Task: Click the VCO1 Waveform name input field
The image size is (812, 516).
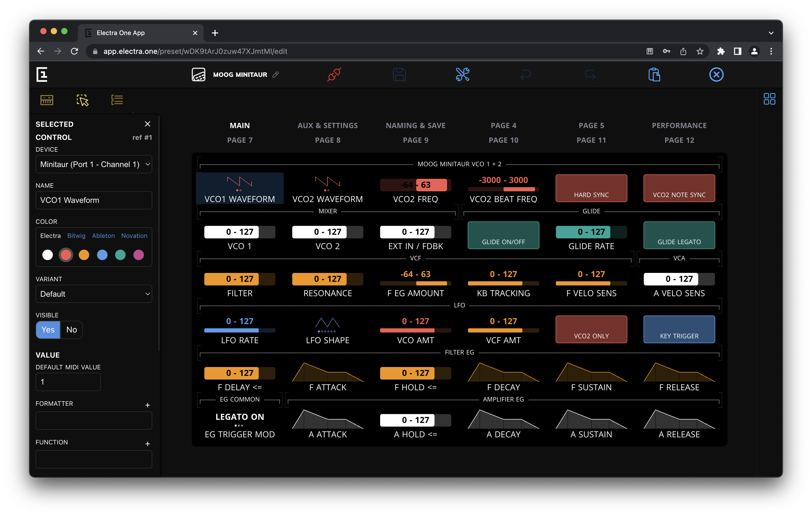Action: pos(94,200)
